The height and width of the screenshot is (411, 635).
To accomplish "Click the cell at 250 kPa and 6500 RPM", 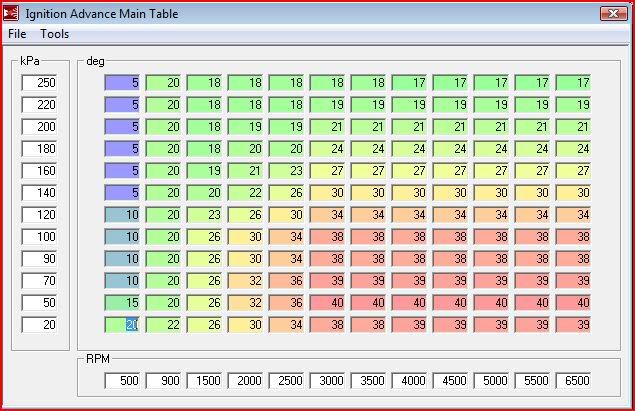I will (x=573, y=83).
